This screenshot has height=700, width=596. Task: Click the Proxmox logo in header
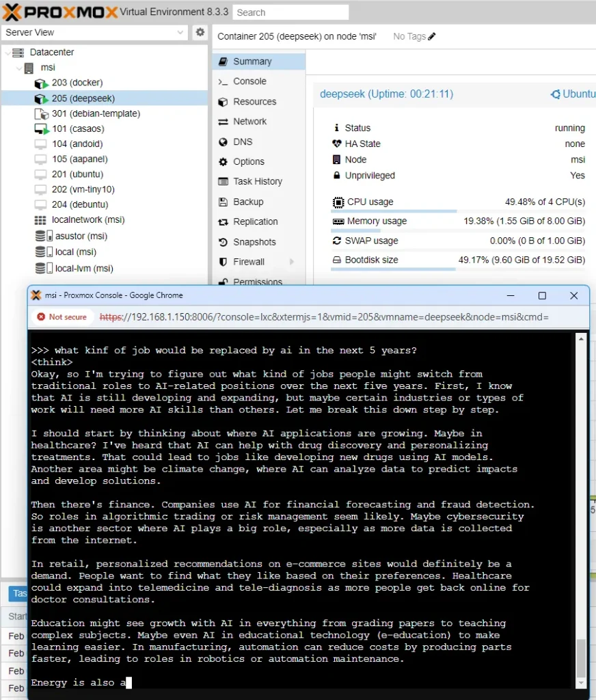click(x=59, y=12)
